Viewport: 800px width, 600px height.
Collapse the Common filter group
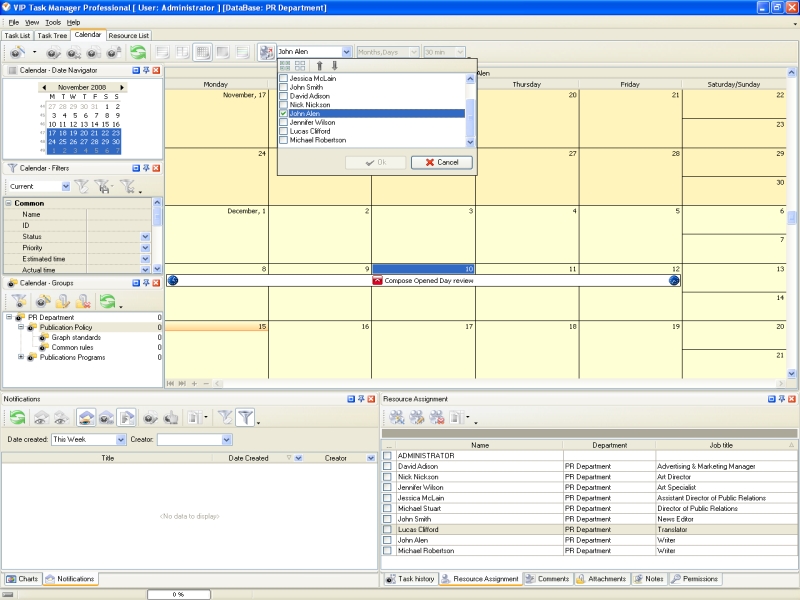[x=9, y=203]
